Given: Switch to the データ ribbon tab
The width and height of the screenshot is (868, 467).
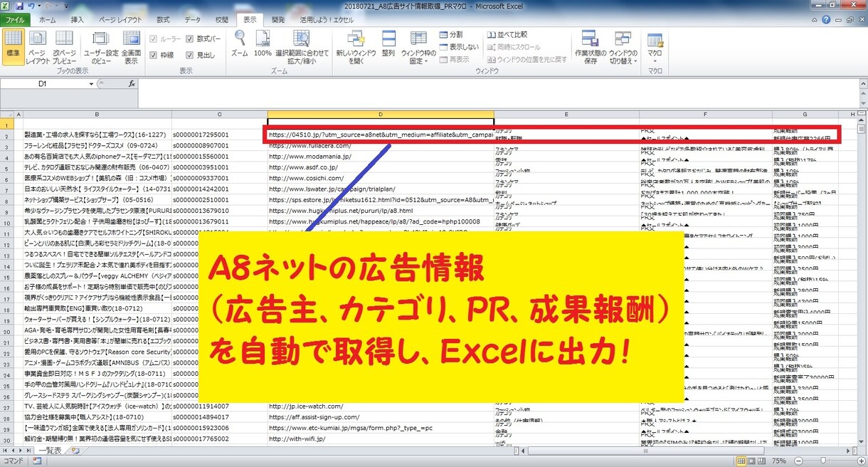Looking at the screenshot, I should (x=193, y=20).
